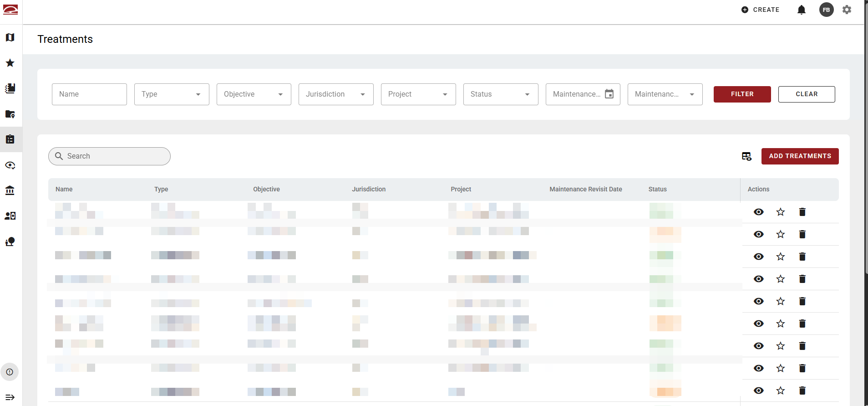The width and height of the screenshot is (868, 406).
Task: Sort table by Name column header
Action: (64, 189)
